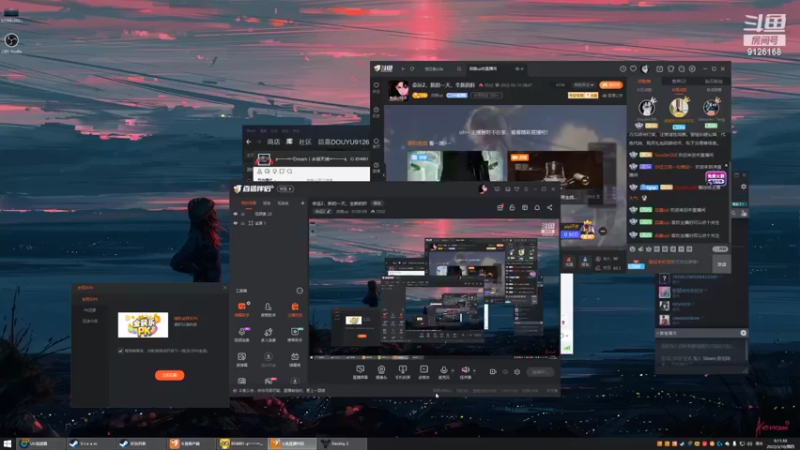The width and height of the screenshot is (800, 450).
Task: Mute the microphone in companion toolbar
Action: (444, 372)
